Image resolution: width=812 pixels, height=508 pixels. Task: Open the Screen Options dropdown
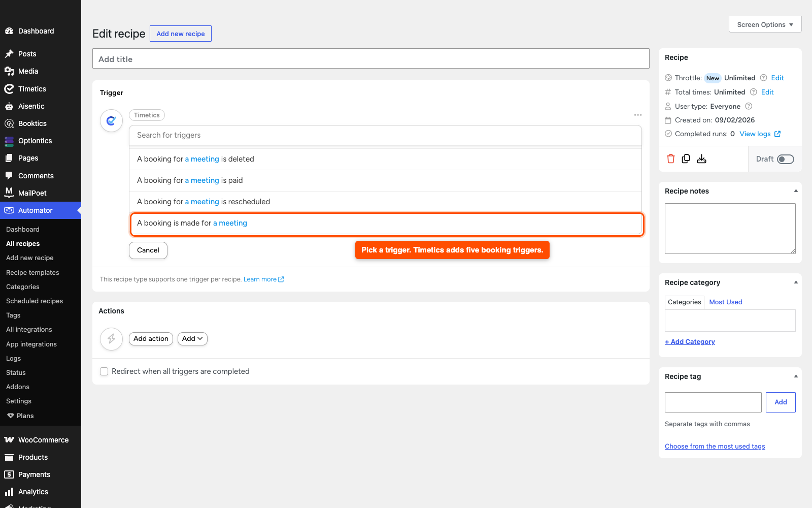point(765,24)
